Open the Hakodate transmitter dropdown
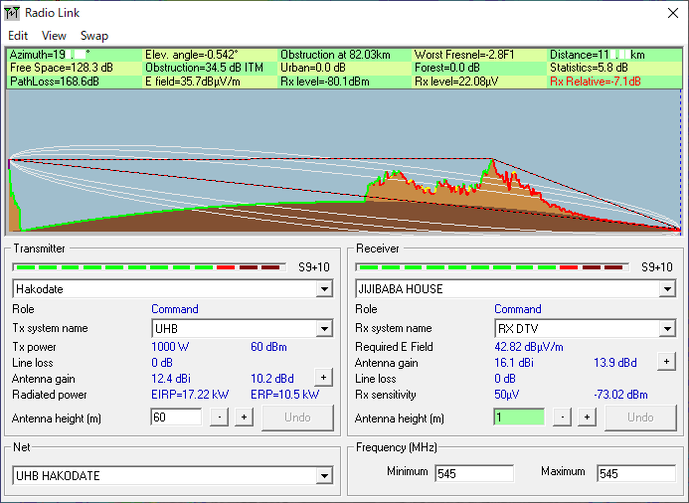689x503 pixels. click(324, 289)
